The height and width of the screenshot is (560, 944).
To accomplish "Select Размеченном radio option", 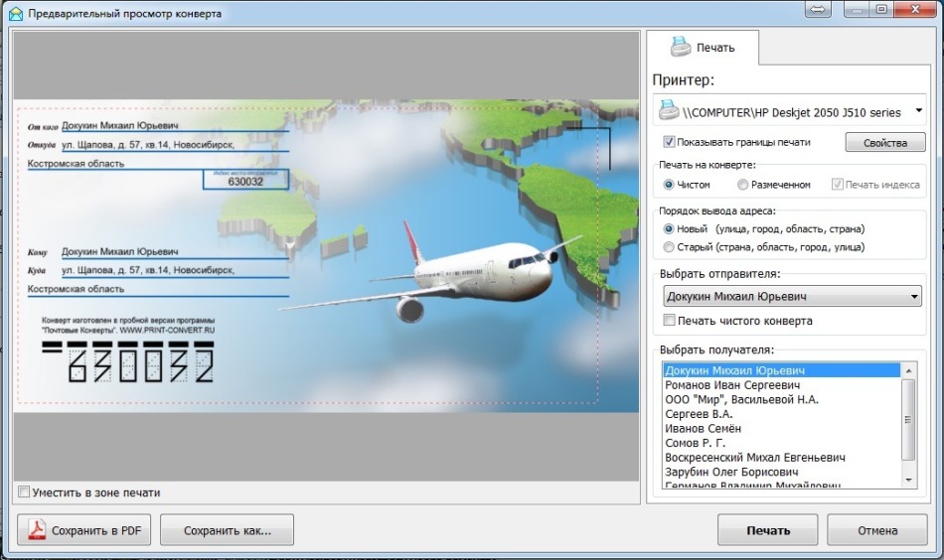I will pos(742,185).
